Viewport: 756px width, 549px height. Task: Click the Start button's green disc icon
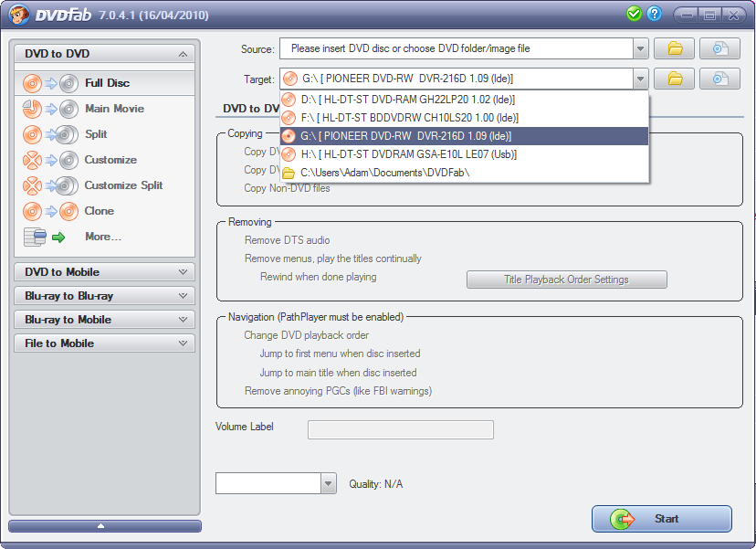tap(623, 519)
